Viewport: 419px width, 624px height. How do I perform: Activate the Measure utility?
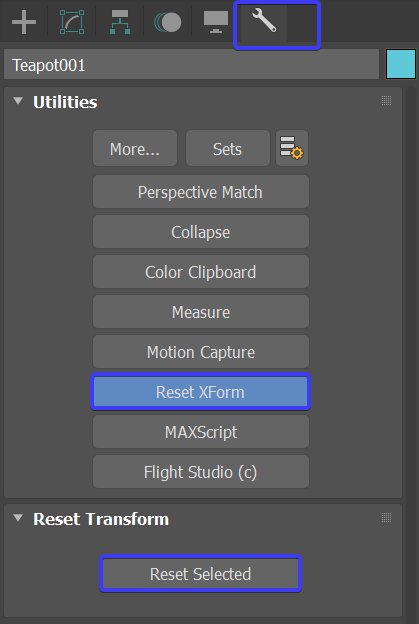(201, 312)
